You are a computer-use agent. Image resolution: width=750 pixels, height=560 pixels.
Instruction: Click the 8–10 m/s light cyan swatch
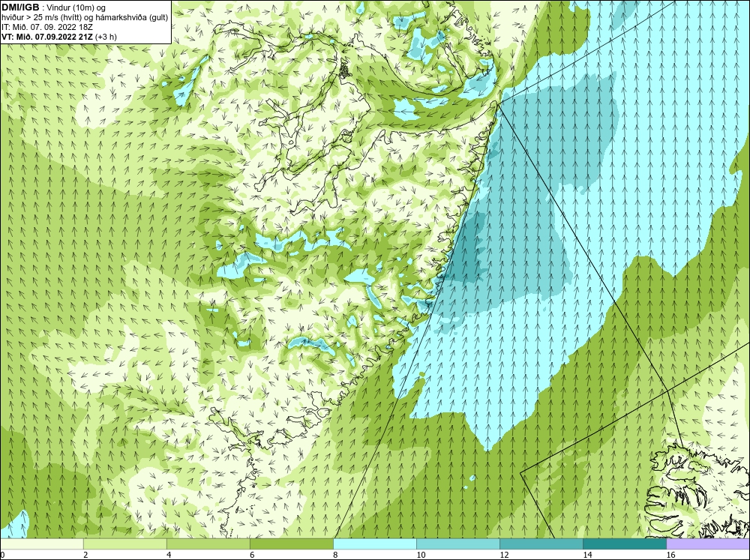coord(374,544)
